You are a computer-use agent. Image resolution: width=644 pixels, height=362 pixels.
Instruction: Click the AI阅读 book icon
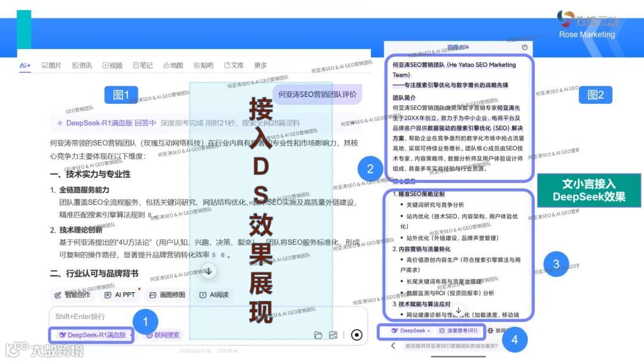click(203, 295)
